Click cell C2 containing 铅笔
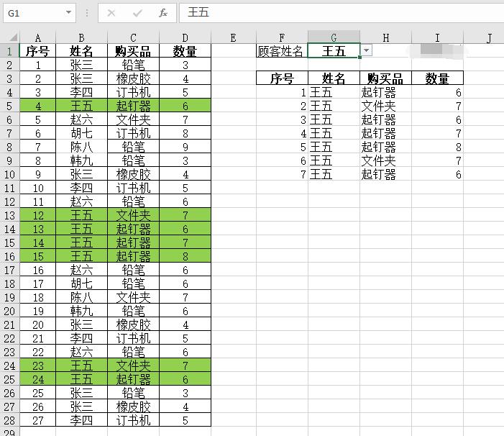504x436 pixels. point(134,65)
